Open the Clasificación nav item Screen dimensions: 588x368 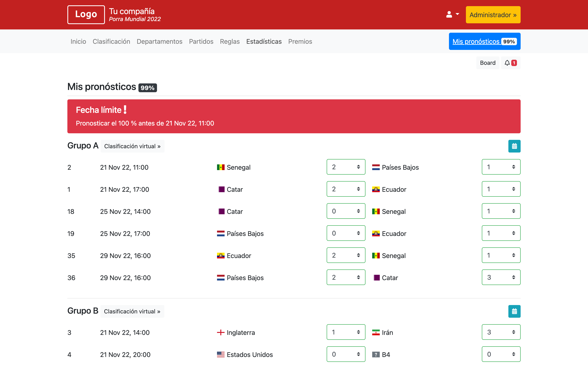[111, 41]
